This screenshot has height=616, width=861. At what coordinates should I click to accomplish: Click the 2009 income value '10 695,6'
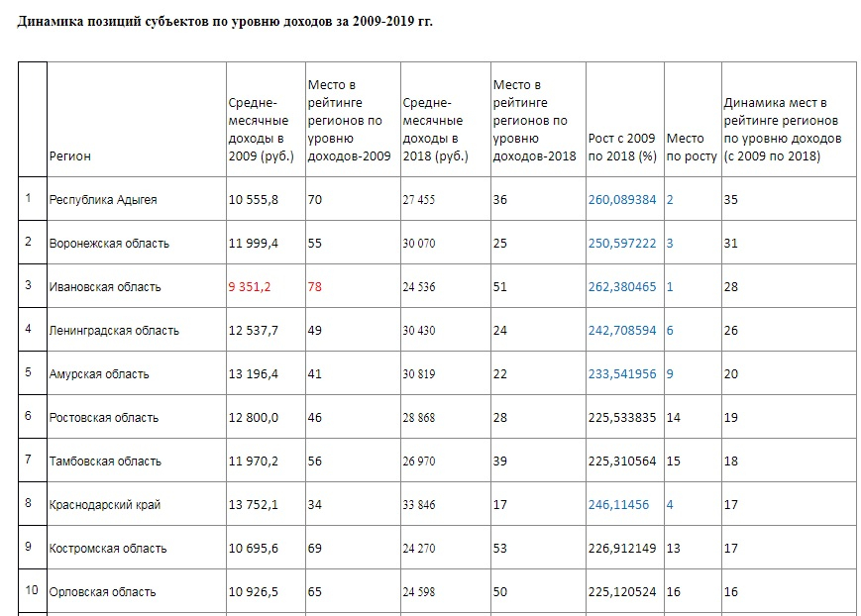[253, 549]
